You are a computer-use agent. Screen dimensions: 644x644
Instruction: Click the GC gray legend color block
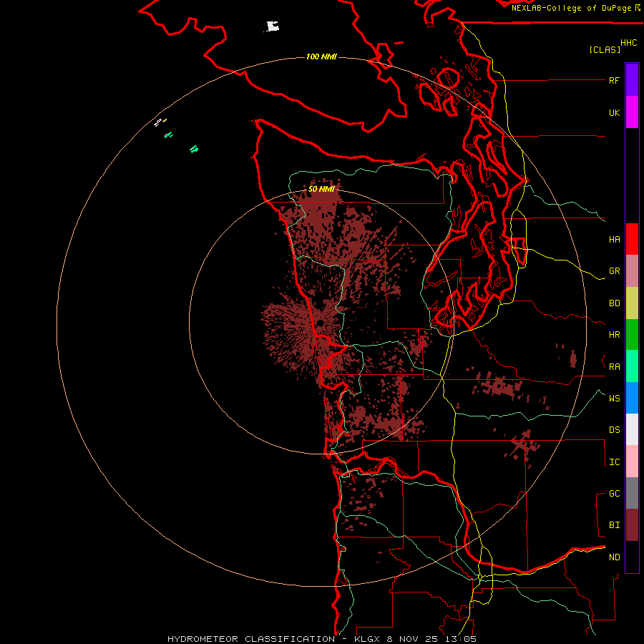[x=632, y=493]
